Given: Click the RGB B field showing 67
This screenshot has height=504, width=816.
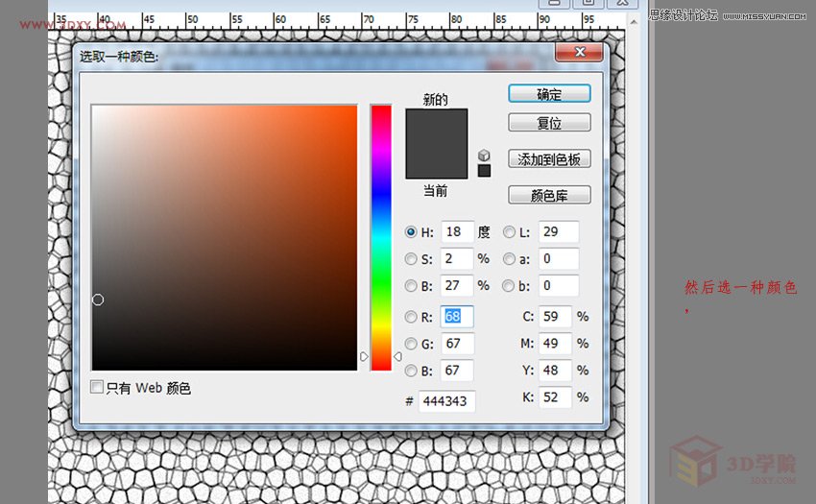Looking at the screenshot, I should click(457, 371).
